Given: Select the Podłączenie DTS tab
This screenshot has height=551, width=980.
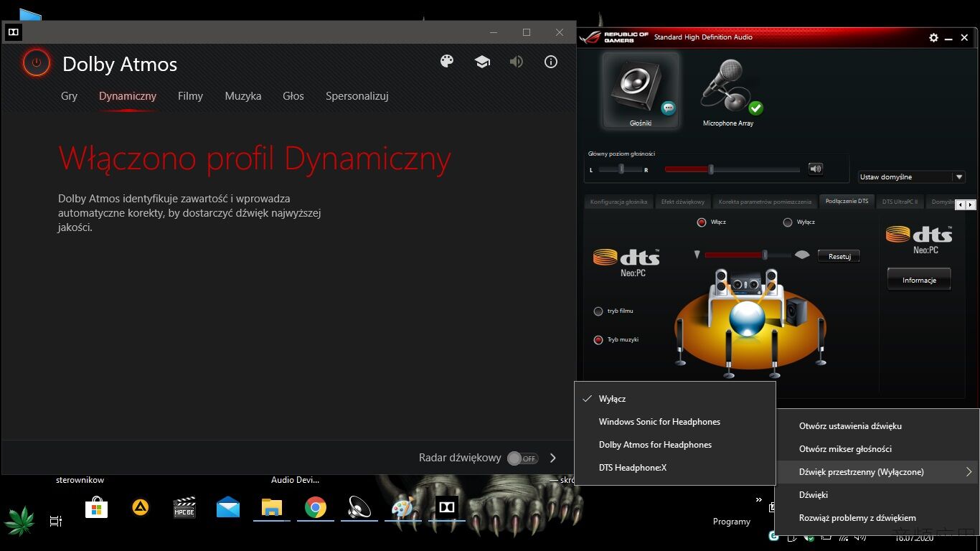Looking at the screenshot, I should coord(847,202).
